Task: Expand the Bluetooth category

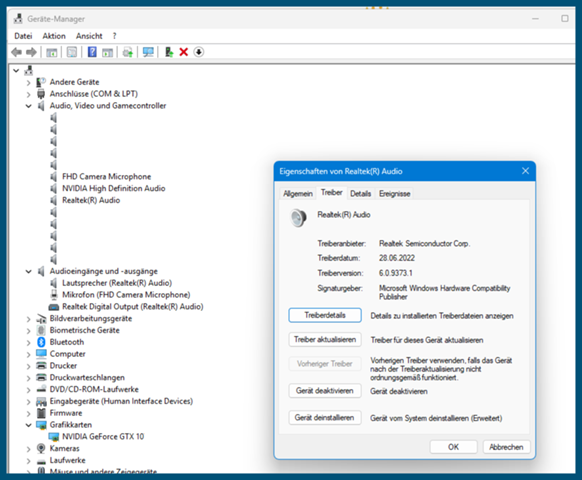Action: (x=29, y=343)
